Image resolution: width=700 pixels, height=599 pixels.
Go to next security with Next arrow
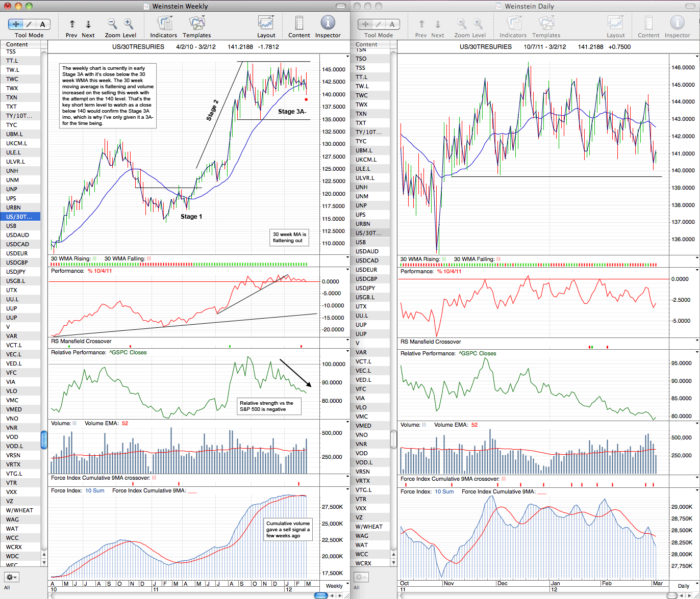point(88,24)
